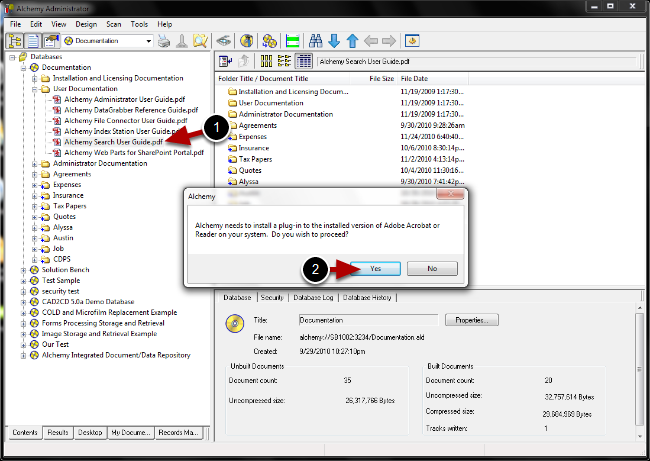650x461 pixels.
Task: Click the Print toolbar icon
Action: (164, 41)
